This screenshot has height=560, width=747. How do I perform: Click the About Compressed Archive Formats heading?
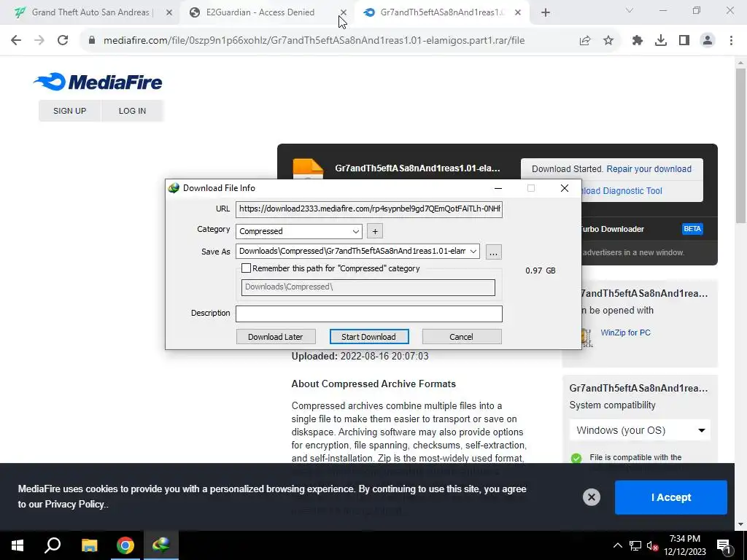373,384
